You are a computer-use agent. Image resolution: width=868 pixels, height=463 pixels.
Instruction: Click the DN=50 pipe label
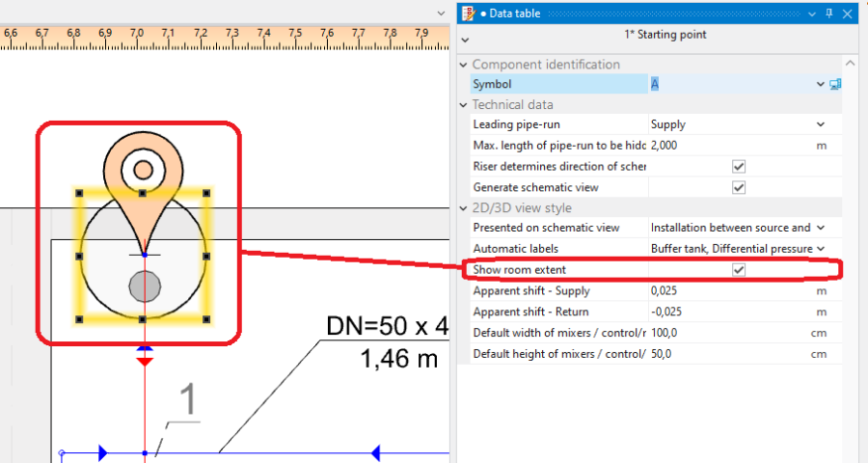pyautogui.click(x=388, y=326)
